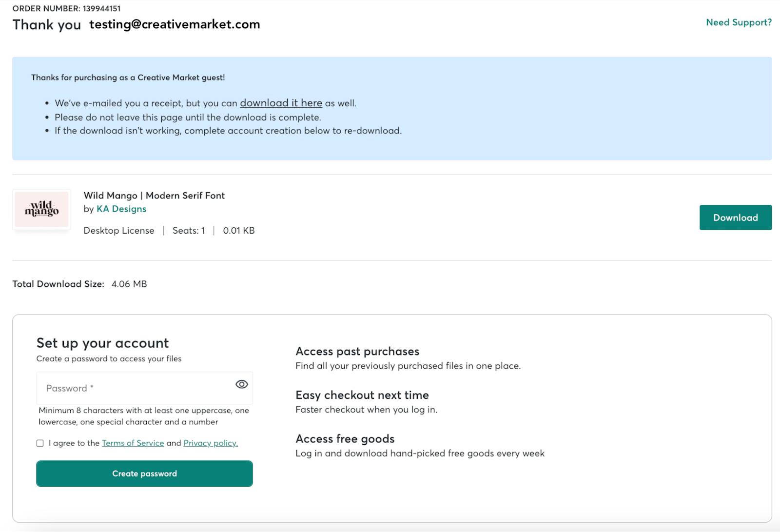780x532 pixels.
Task: Select the order number 139944151 text
Action: [101, 8]
